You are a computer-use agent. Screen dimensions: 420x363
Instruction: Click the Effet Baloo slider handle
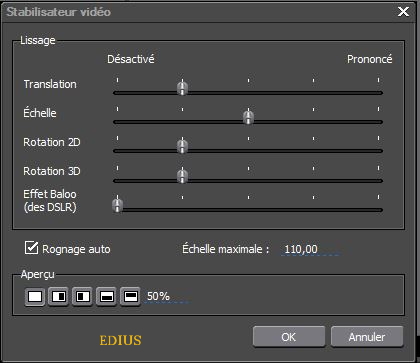tap(117, 205)
